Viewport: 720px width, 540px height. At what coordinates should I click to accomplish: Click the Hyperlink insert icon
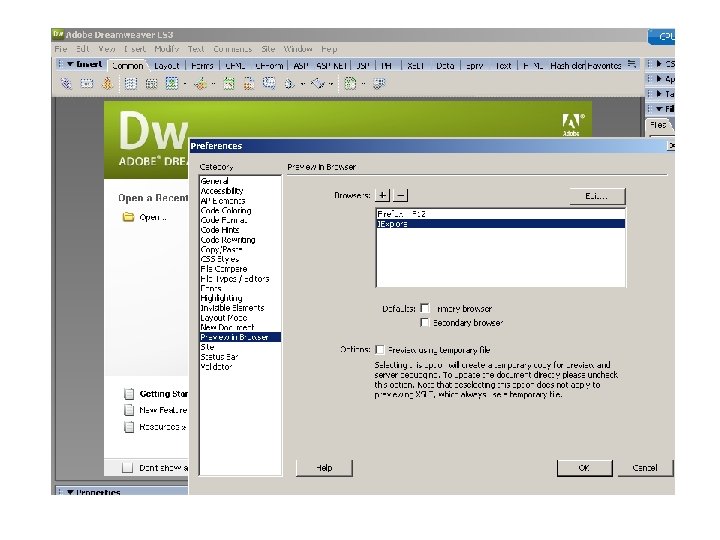pyautogui.click(x=66, y=84)
